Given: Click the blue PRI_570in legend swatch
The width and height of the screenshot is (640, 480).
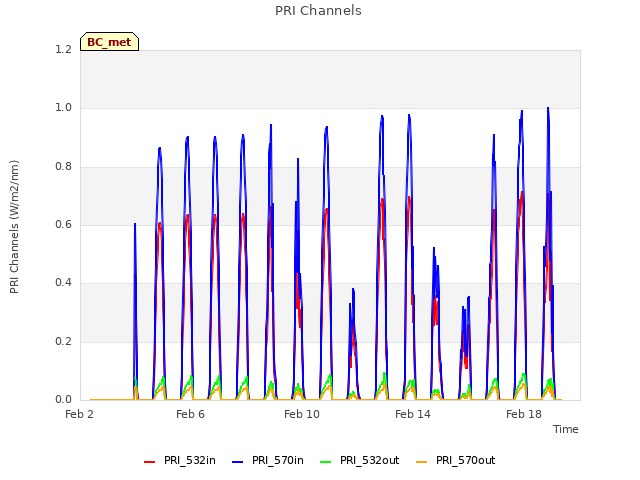Looking at the screenshot, I should pos(238,462).
